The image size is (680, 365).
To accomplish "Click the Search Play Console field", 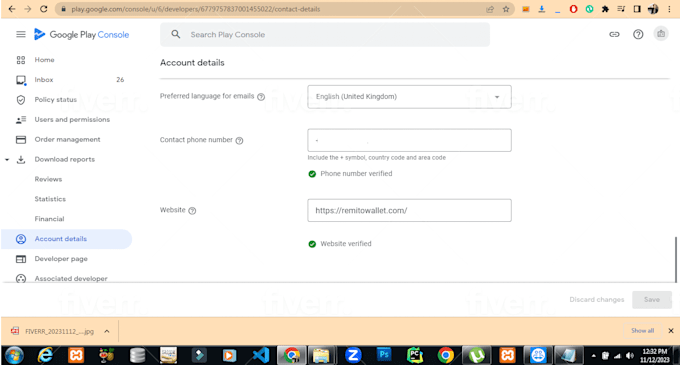I will (x=325, y=35).
